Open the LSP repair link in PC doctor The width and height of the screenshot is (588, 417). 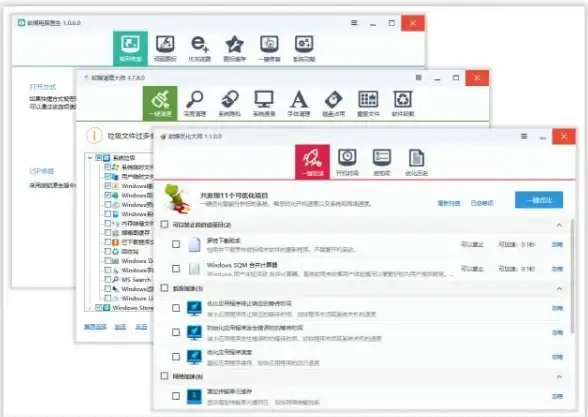coord(42,171)
